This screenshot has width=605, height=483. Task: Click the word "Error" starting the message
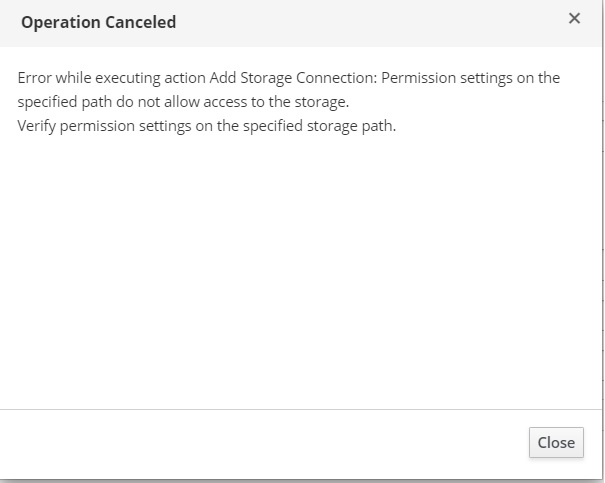click(36, 78)
